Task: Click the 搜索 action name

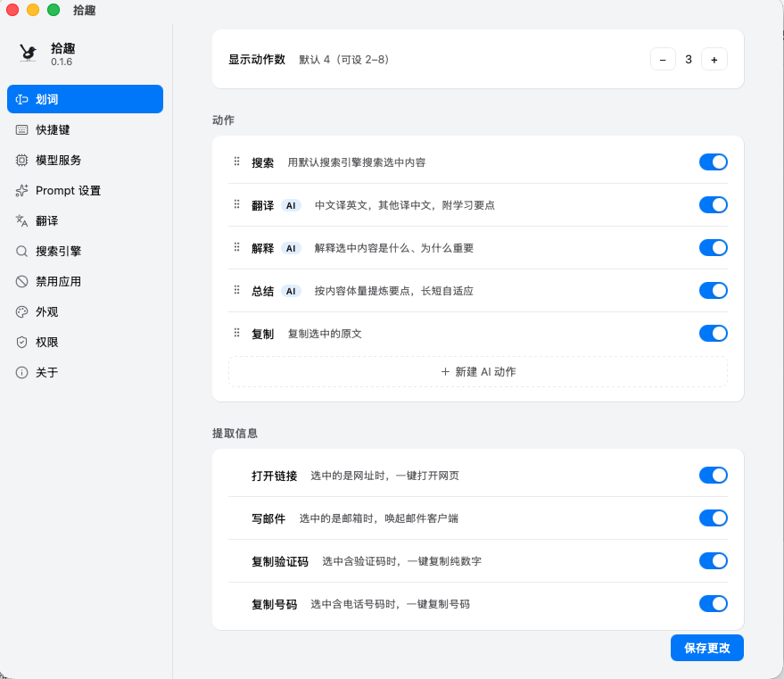Action: 262,162
